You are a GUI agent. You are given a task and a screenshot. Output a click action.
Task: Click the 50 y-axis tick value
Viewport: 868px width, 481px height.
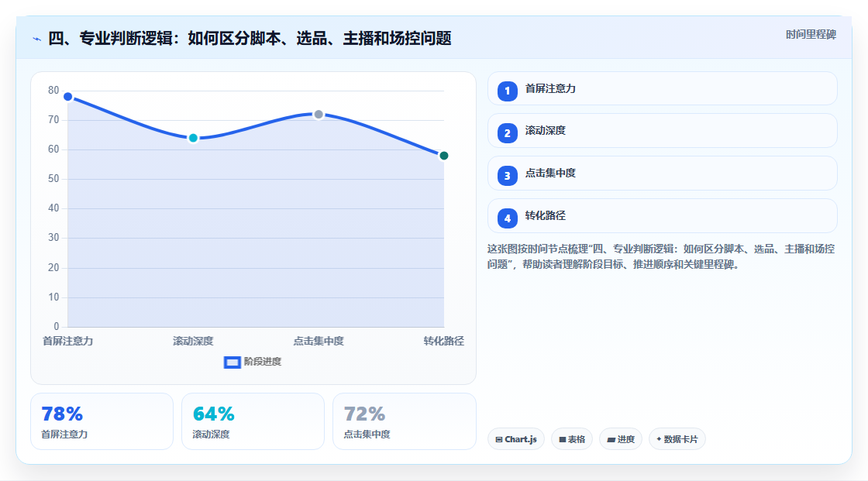(53, 179)
